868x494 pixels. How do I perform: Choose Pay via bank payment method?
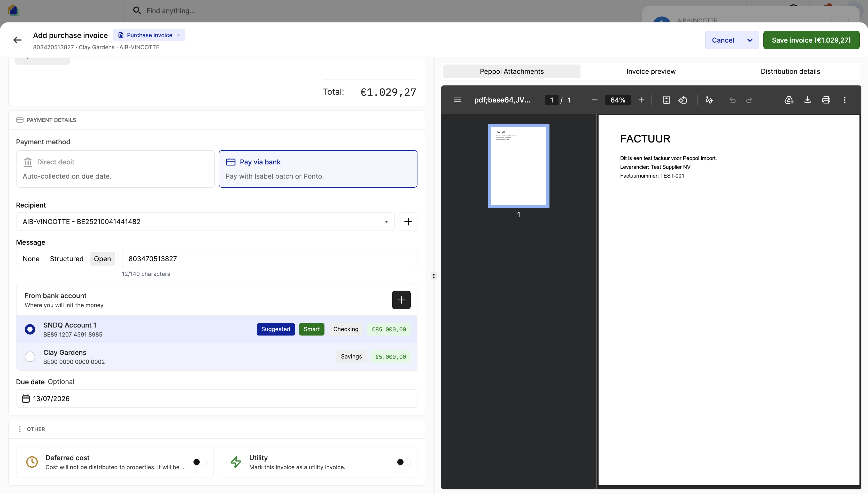(x=318, y=169)
